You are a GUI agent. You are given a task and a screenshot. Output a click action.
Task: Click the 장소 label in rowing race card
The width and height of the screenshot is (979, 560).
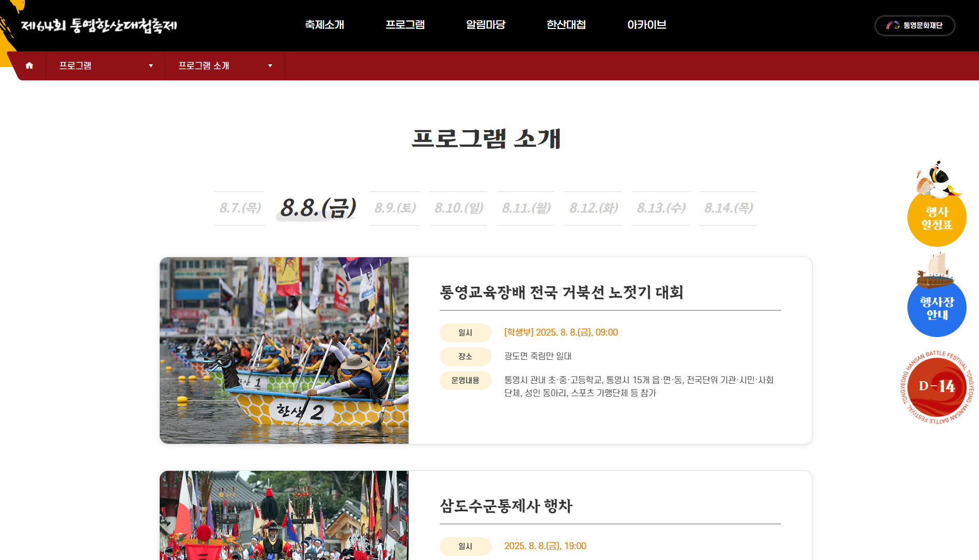pyautogui.click(x=465, y=357)
